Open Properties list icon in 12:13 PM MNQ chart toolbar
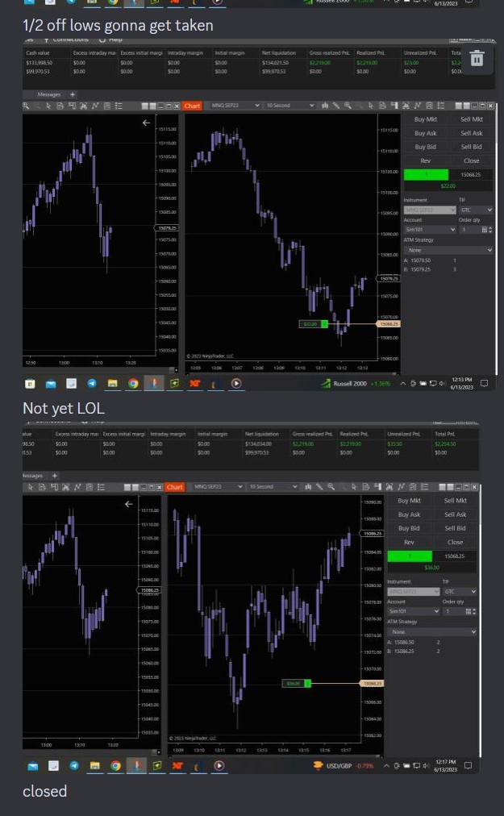The height and width of the screenshot is (816, 504). (x=441, y=106)
